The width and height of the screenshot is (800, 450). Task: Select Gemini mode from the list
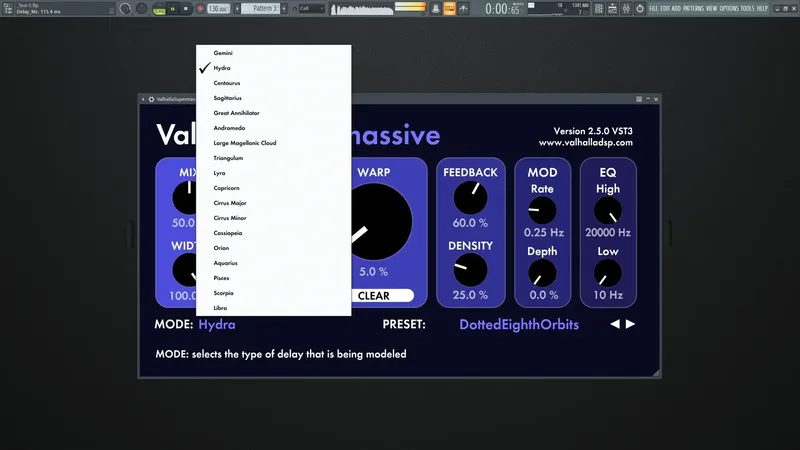[273, 53]
